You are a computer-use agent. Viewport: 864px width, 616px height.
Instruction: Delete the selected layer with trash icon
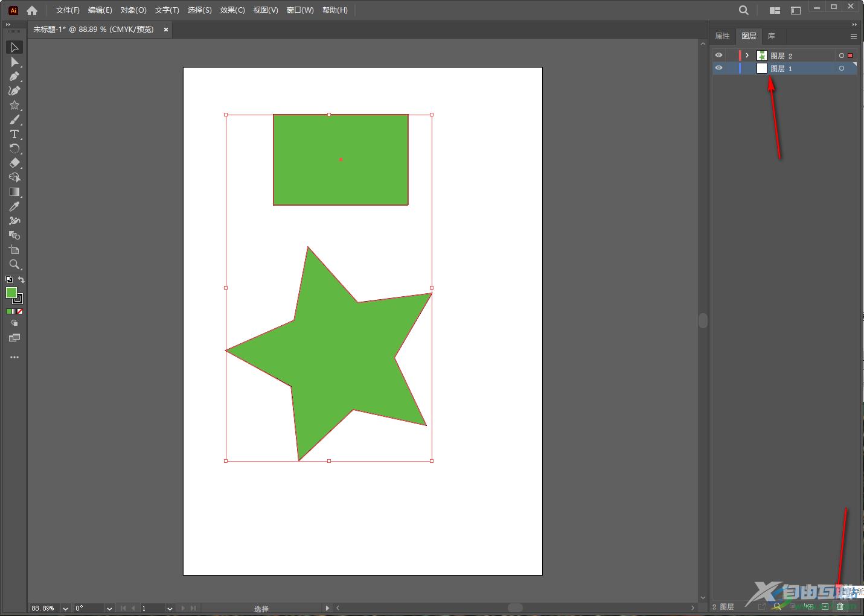pos(840,606)
